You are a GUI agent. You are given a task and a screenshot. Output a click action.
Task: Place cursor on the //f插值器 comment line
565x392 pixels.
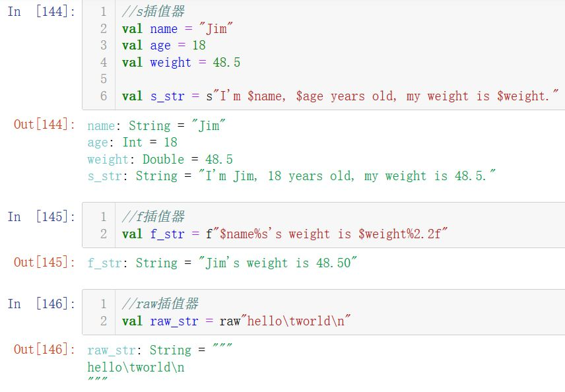click(153, 216)
